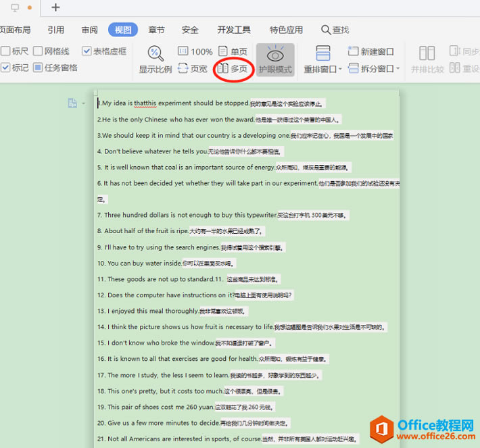Open the 引用 references tab
The width and height of the screenshot is (480, 448).
point(56,30)
